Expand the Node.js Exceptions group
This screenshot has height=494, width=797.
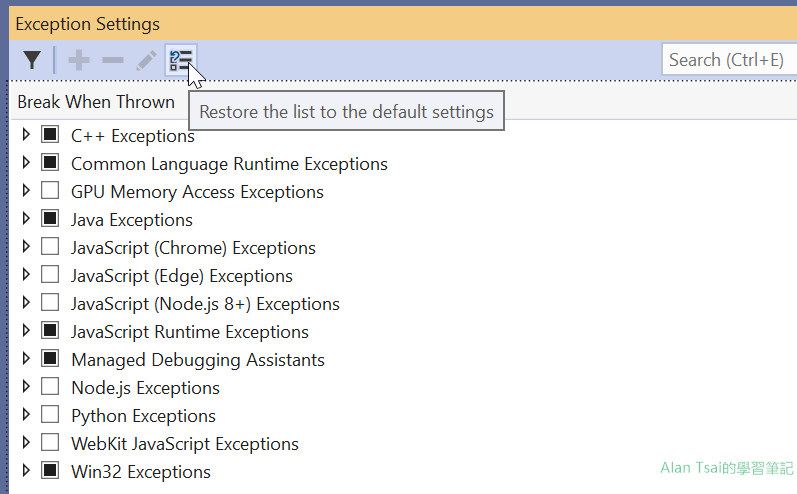tap(26, 387)
